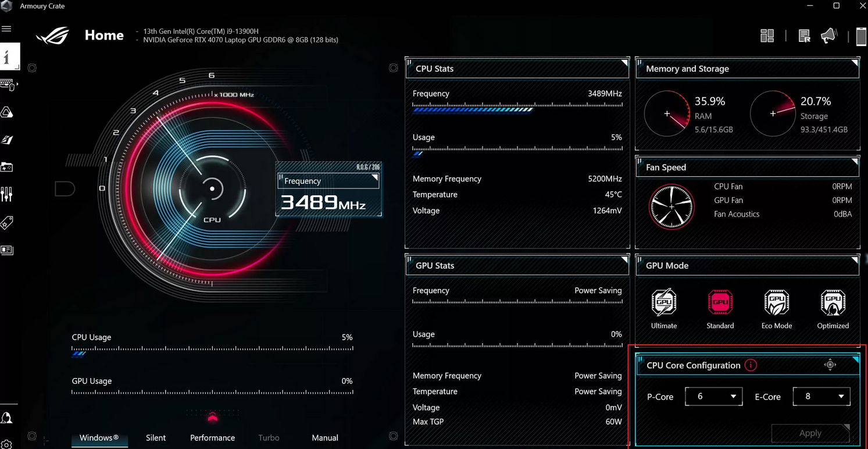The height and width of the screenshot is (449, 868).
Task: Expand the Fan Speed panel corner triangle
Action: point(855,161)
